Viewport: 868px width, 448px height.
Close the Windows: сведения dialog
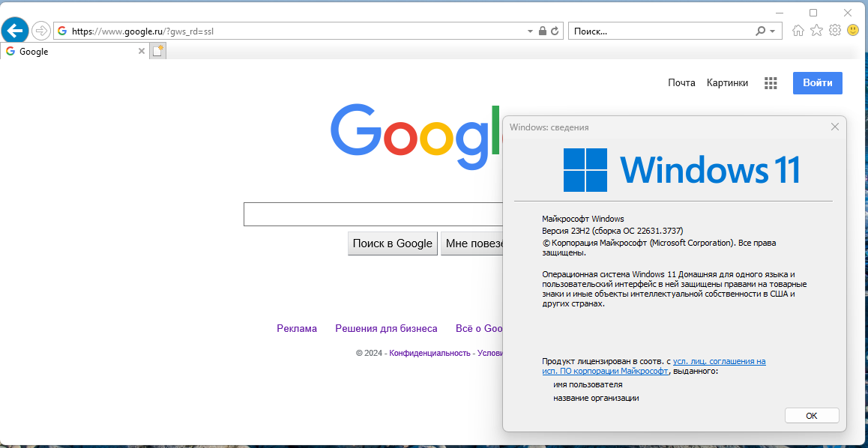pyautogui.click(x=835, y=127)
